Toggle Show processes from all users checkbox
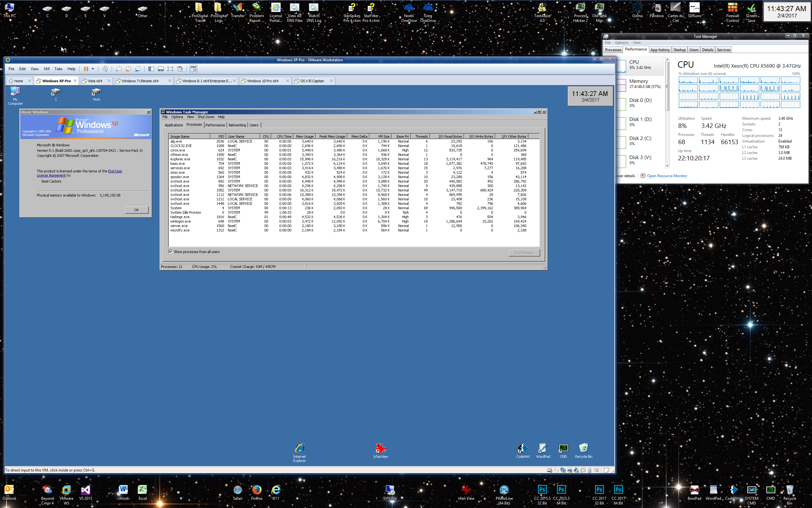 click(x=170, y=252)
